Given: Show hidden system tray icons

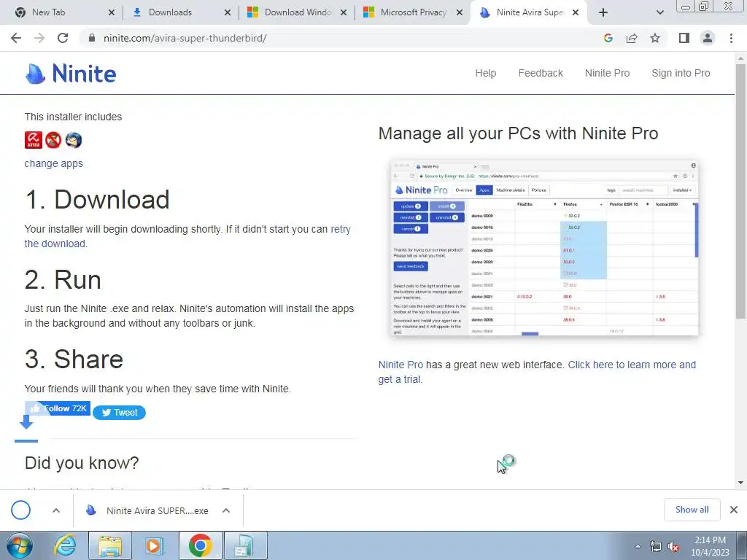Looking at the screenshot, I should pos(638,547).
